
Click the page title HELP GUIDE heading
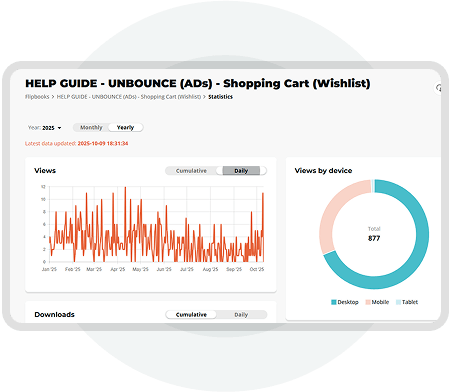pyautogui.click(x=198, y=83)
